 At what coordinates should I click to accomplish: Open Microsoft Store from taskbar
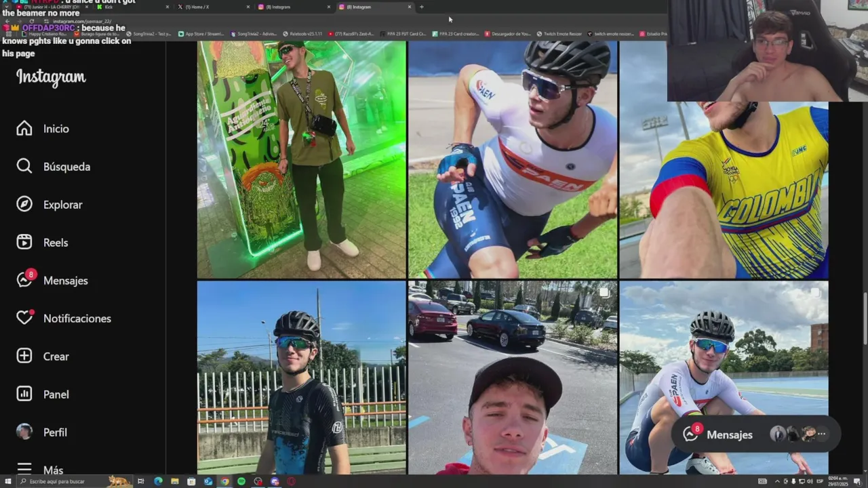coord(191,481)
